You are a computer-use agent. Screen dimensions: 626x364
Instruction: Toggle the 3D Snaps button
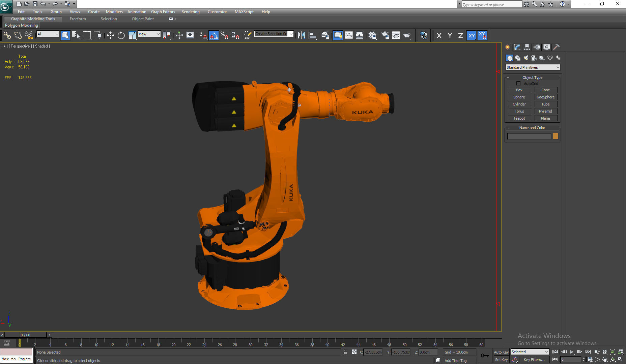203,35
